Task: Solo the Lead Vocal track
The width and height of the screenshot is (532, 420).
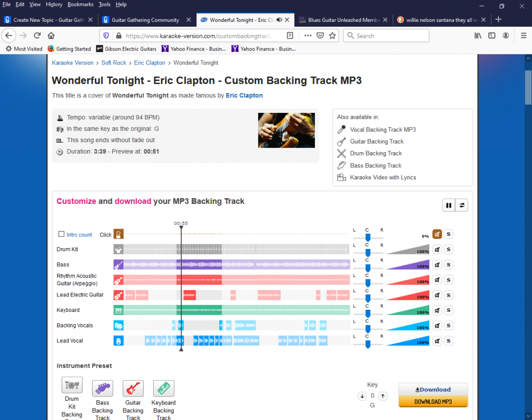Action: 448,341
